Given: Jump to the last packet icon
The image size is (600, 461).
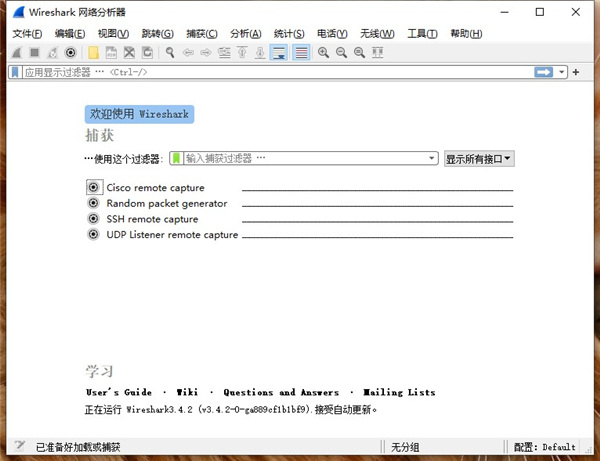Looking at the screenshot, I should 260,52.
